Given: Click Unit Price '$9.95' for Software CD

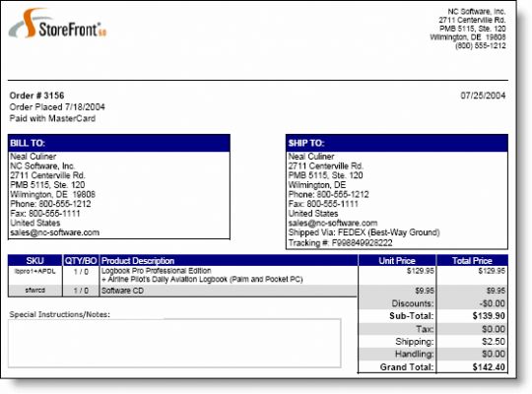Looking at the screenshot, I should pos(425,291).
